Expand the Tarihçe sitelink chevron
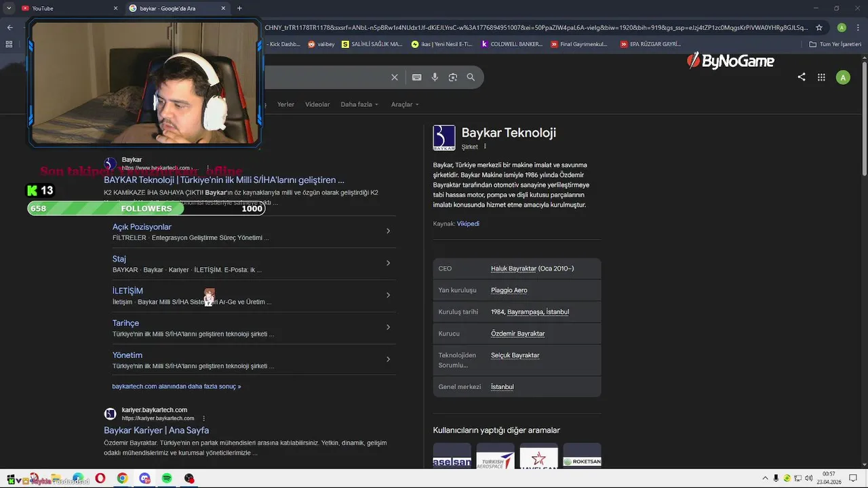This screenshot has width=868, height=488. pyautogui.click(x=388, y=327)
